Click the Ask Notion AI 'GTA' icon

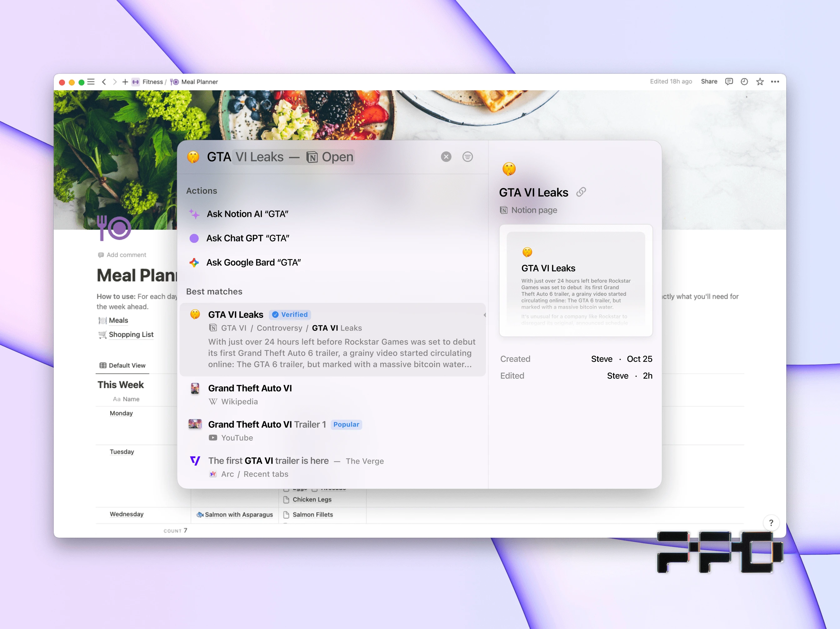(196, 213)
